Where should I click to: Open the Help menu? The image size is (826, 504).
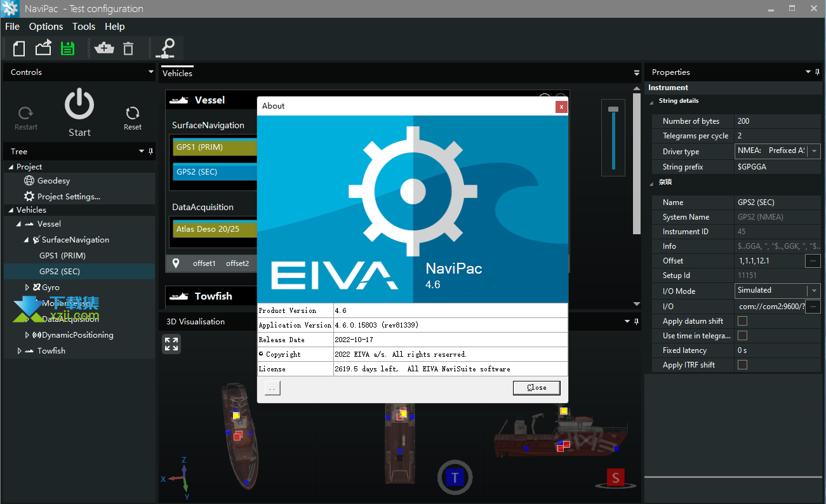pyautogui.click(x=115, y=27)
